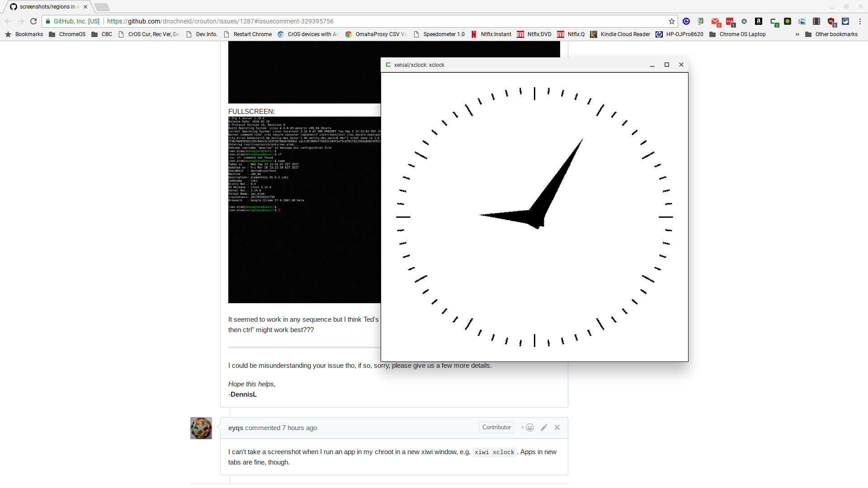The height and width of the screenshot is (488, 868).
Task: View GitHub, Inc. site security info
Action: tap(72, 21)
